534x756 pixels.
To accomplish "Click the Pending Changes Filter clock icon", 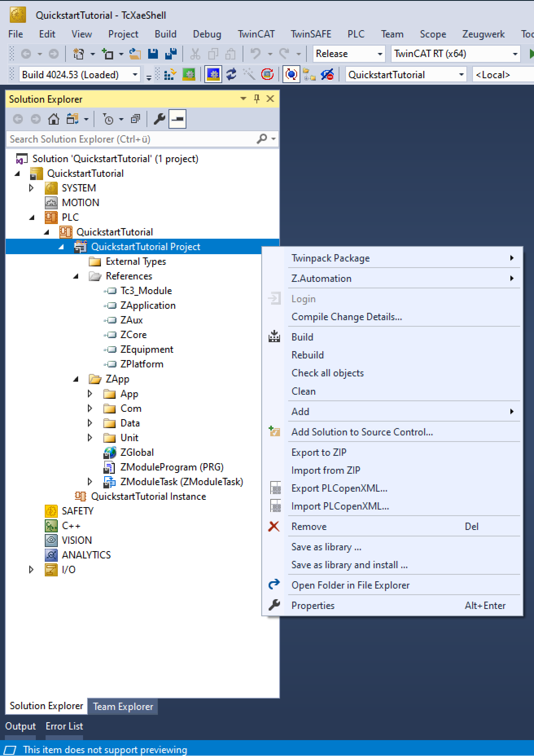I will [x=108, y=119].
